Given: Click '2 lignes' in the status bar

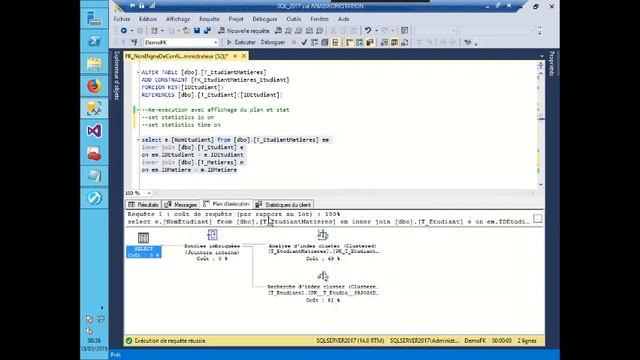Looking at the screenshot, I should pyautogui.click(x=527, y=341).
